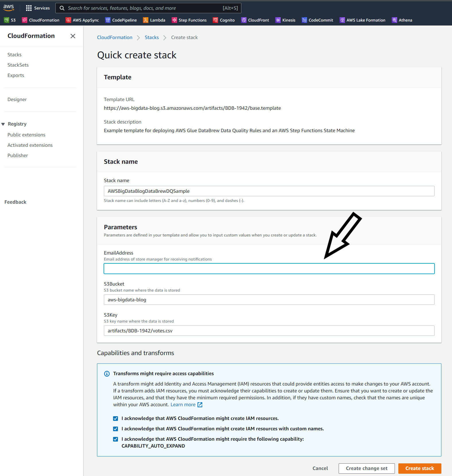
Task: Open Publisher under Registry
Action: 18,155
